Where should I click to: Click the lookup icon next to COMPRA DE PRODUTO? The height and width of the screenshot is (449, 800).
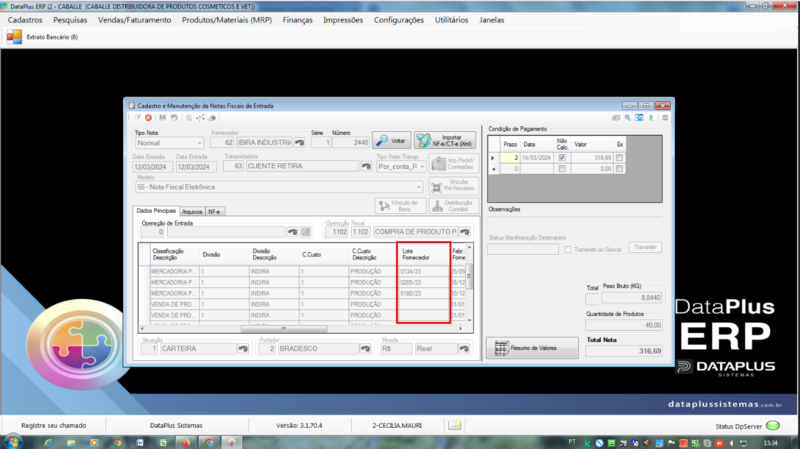coord(464,232)
